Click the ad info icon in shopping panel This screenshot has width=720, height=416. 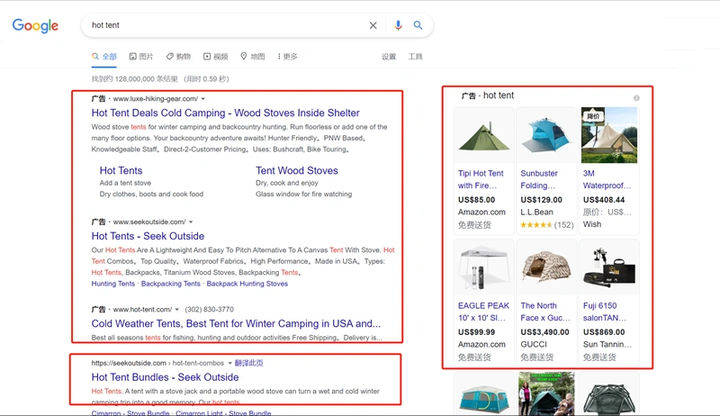[x=636, y=98]
